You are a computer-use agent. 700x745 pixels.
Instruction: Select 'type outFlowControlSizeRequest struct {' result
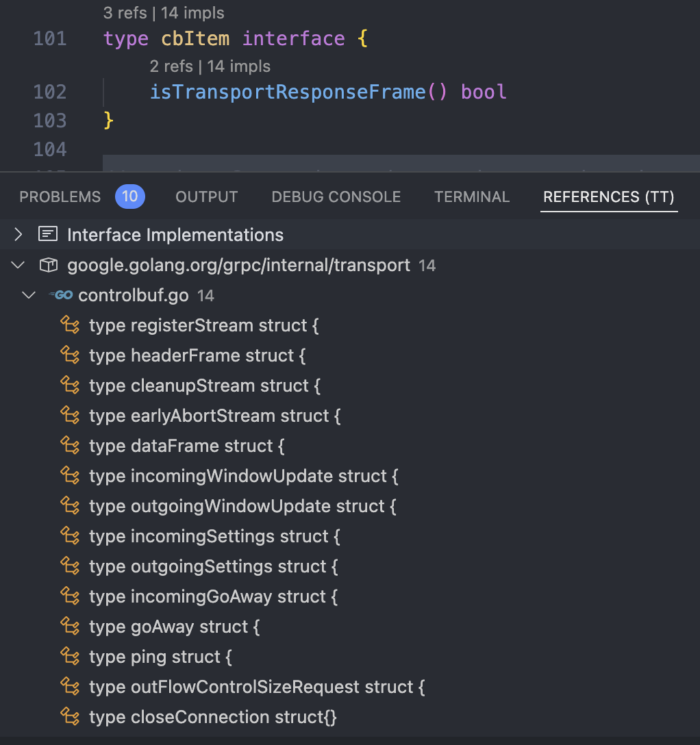pyautogui.click(x=257, y=687)
